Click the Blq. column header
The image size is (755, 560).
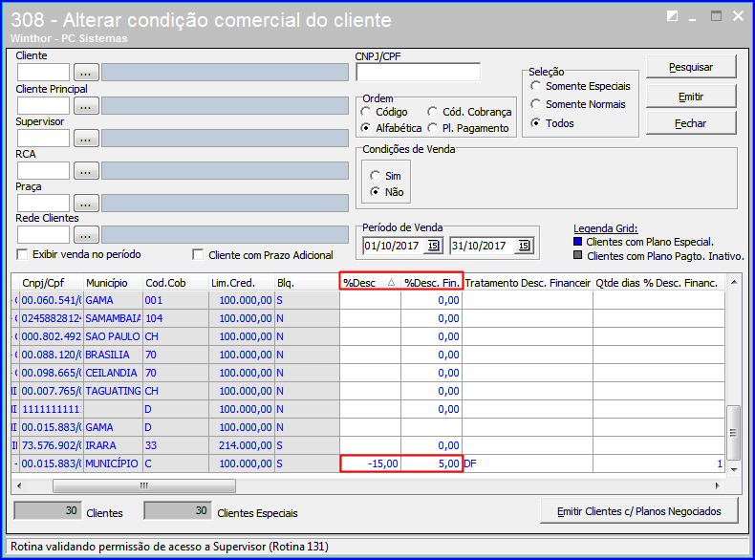(307, 283)
